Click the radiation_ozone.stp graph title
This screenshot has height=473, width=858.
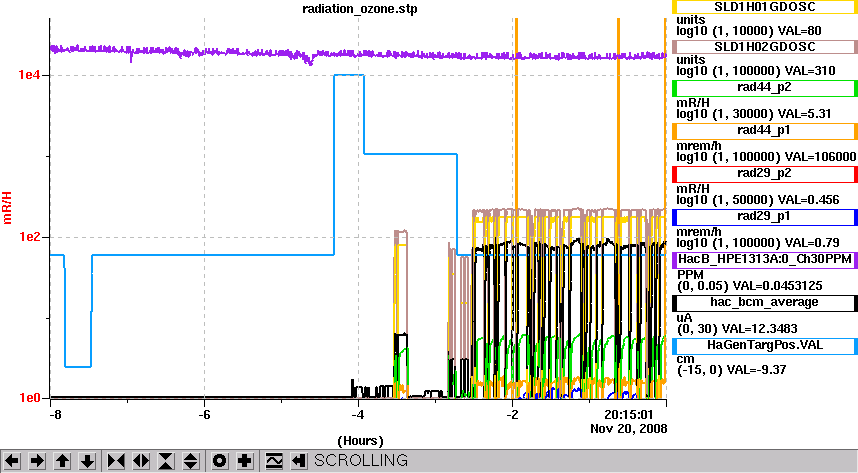pyautogui.click(x=360, y=9)
